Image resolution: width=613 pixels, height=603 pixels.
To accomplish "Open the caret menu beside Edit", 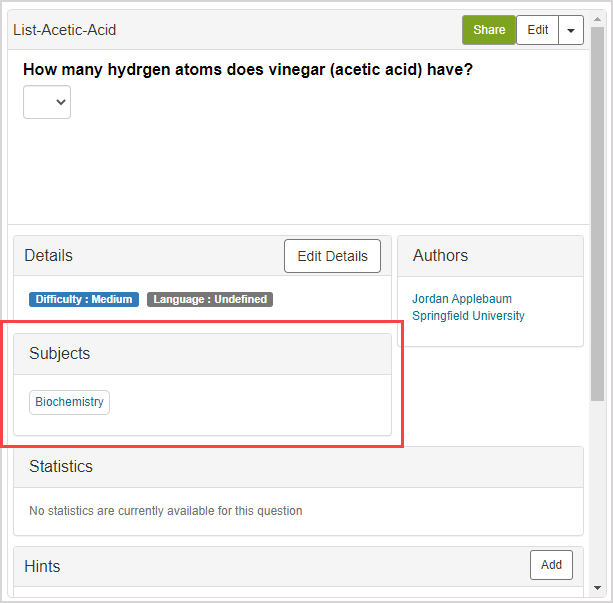I will [x=571, y=30].
